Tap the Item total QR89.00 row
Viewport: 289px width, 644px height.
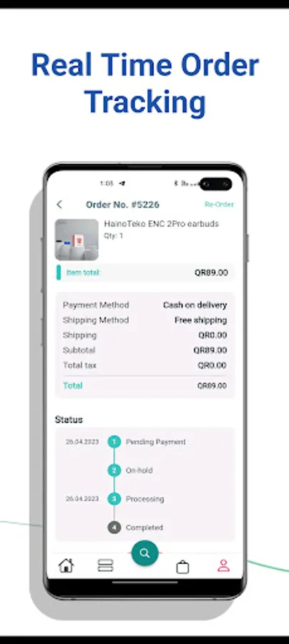coord(145,273)
